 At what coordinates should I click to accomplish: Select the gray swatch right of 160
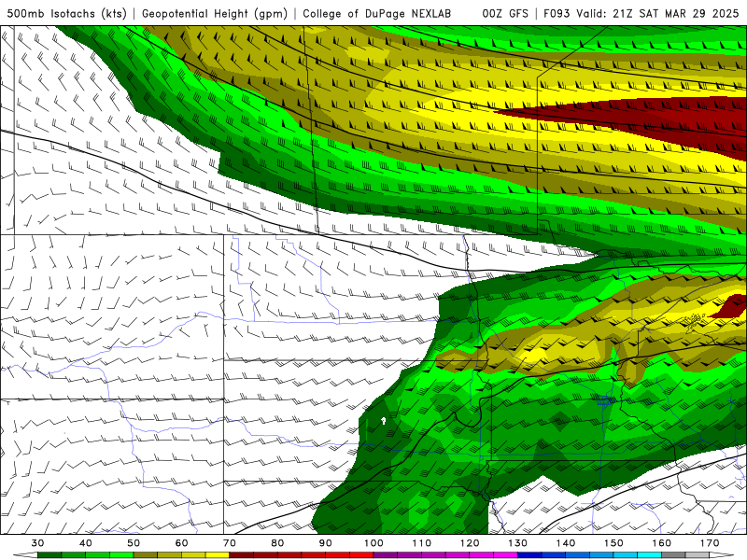pos(673,555)
